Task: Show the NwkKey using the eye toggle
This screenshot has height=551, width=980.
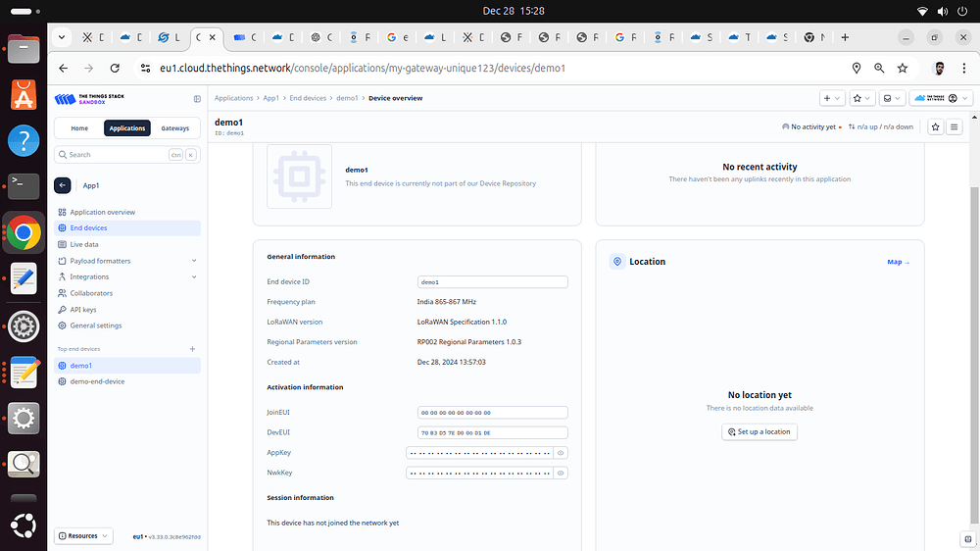Action: (x=561, y=473)
